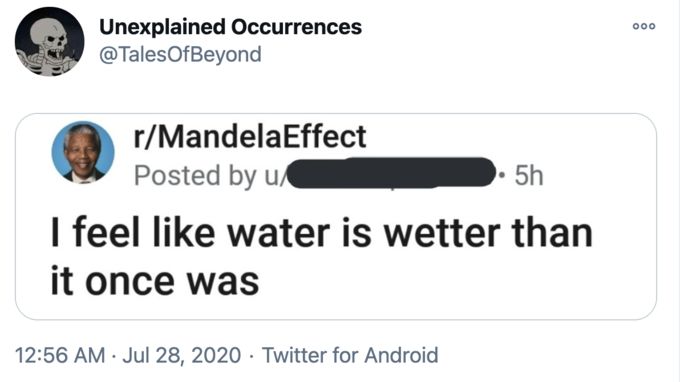Select the r/MandelaEffect subreddit title
Image resolution: width=680 pixels, height=382 pixels.
click(x=250, y=137)
